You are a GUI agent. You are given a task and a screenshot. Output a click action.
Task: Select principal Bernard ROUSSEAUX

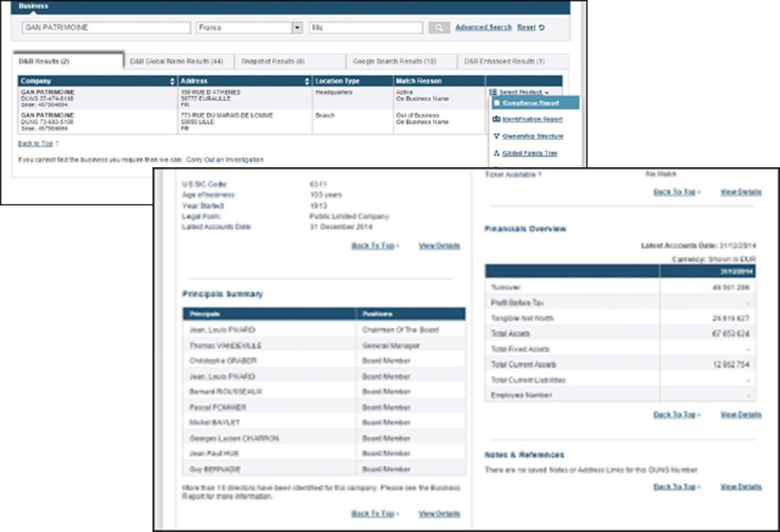(226, 392)
